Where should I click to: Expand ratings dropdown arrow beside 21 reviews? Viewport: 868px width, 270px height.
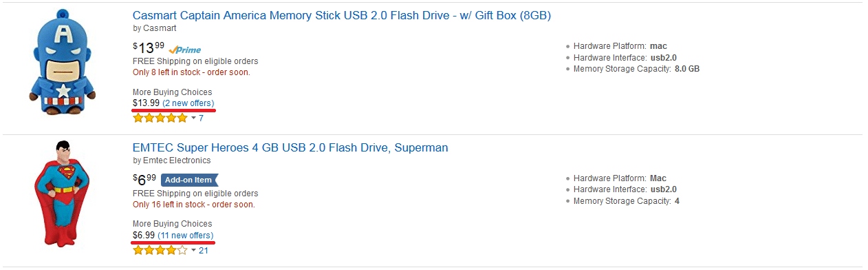click(x=193, y=250)
